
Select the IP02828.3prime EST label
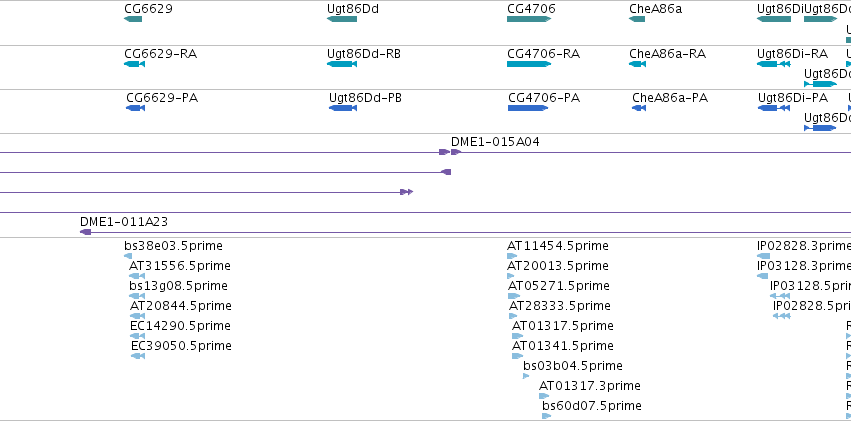[x=804, y=246]
